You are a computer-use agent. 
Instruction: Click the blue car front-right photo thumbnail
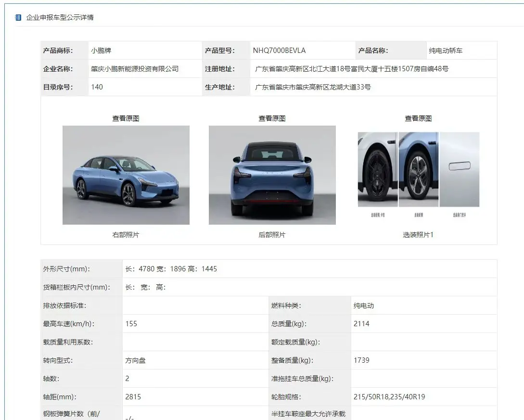pyautogui.click(x=126, y=175)
